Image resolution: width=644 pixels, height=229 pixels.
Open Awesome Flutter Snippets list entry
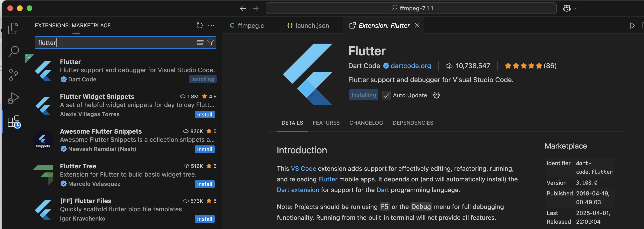[123, 140]
